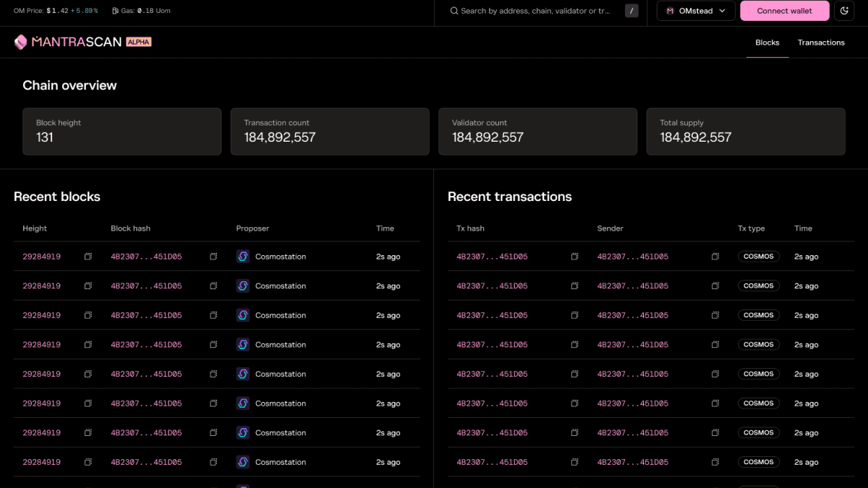Click the Connect wallet button
This screenshot has width=868, height=488.
tap(784, 11)
